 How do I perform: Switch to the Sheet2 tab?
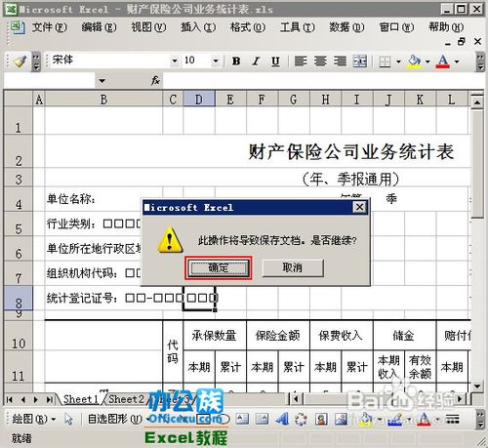coord(126,399)
